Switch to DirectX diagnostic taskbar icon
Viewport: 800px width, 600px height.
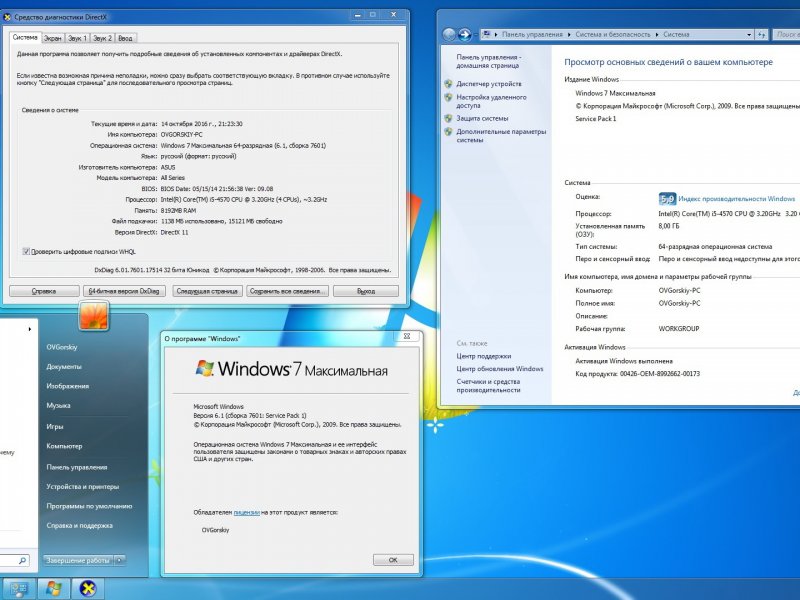(x=88, y=589)
